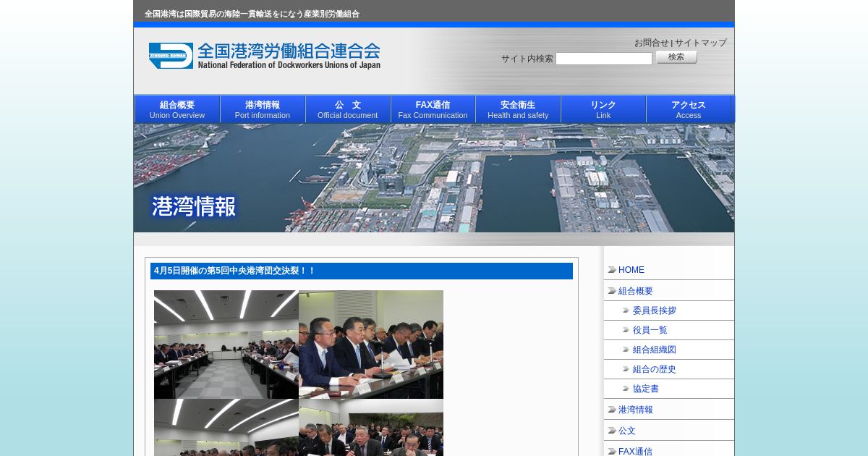Click the top tagline 全国港湾は国際貿易の海陸一貫輸送
This screenshot has height=456, width=868.
coord(252,14)
